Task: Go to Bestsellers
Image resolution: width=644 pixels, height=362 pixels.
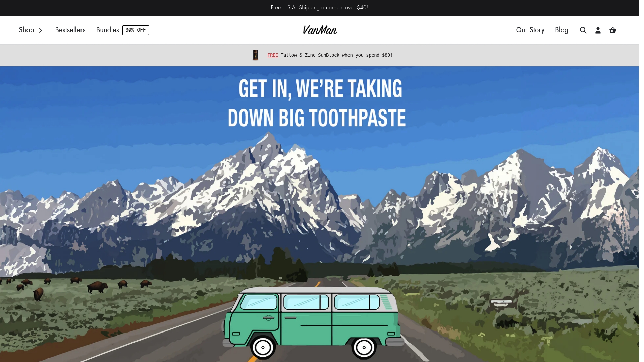Action: [70, 30]
